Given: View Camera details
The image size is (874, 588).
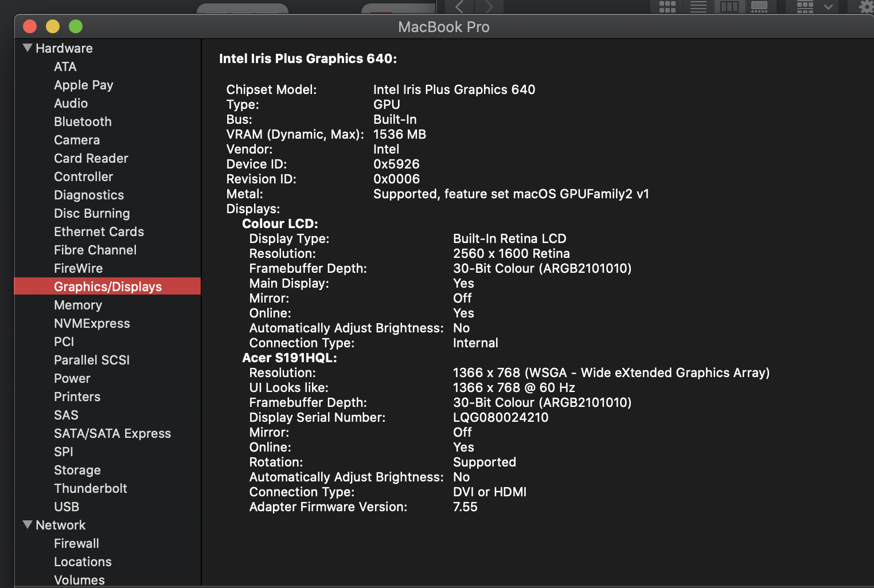Looking at the screenshot, I should click(x=77, y=140).
